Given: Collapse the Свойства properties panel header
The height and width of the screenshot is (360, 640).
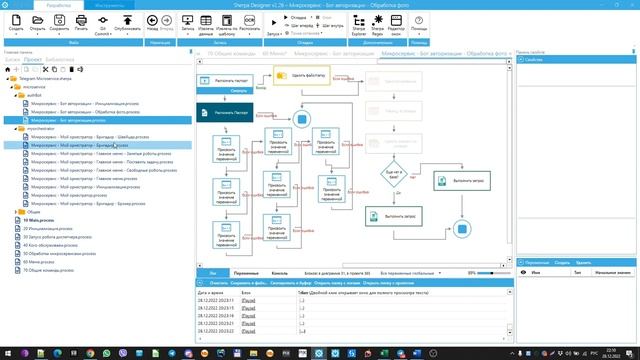Looking at the screenshot, I should tap(521, 60).
